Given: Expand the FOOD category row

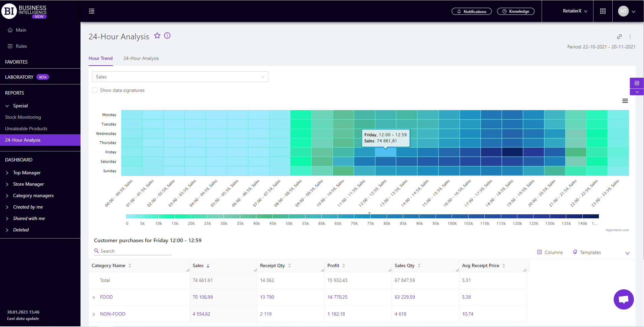Looking at the screenshot, I should [x=94, y=297].
